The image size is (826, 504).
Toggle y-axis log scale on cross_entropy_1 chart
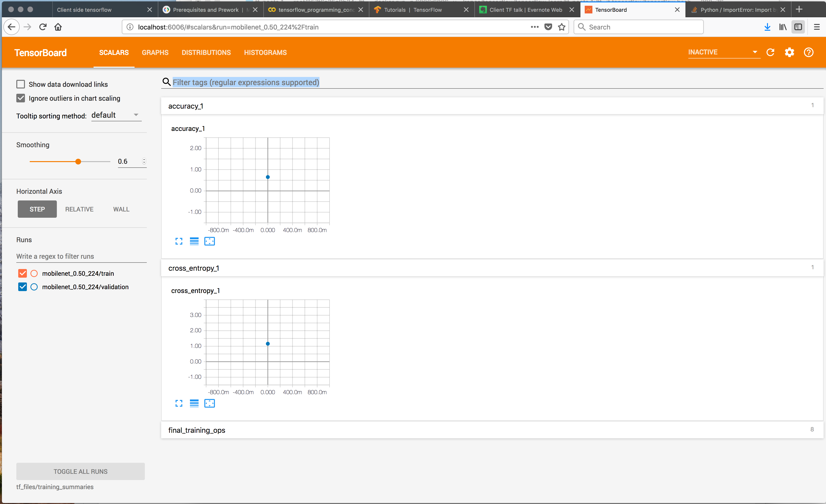point(194,403)
